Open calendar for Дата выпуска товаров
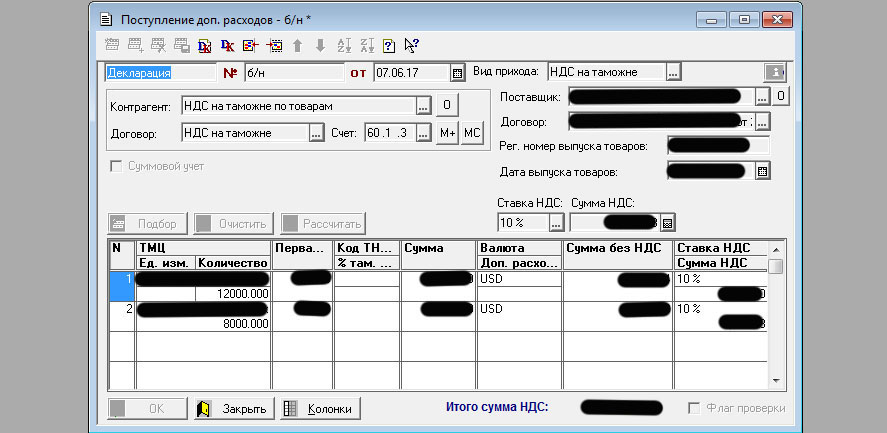Screen dimensions: 887x433 (762, 171)
